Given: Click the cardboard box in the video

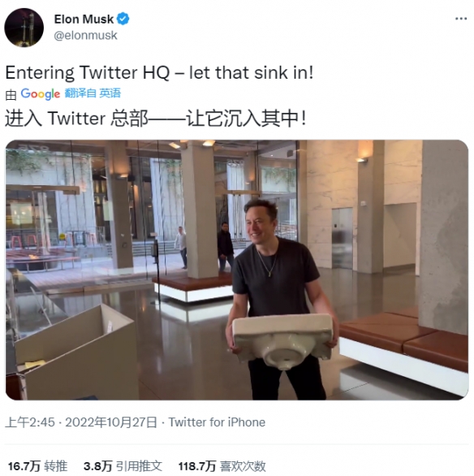Looking at the screenshot, I should (75, 353).
